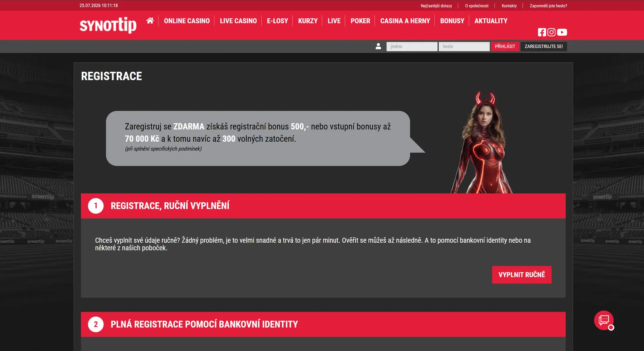Go to E-LOSY section

[x=277, y=21]
